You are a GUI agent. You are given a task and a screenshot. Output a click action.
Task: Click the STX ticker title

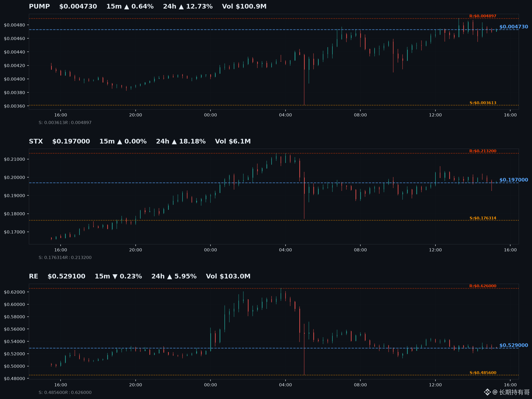[x=36, y=141]
